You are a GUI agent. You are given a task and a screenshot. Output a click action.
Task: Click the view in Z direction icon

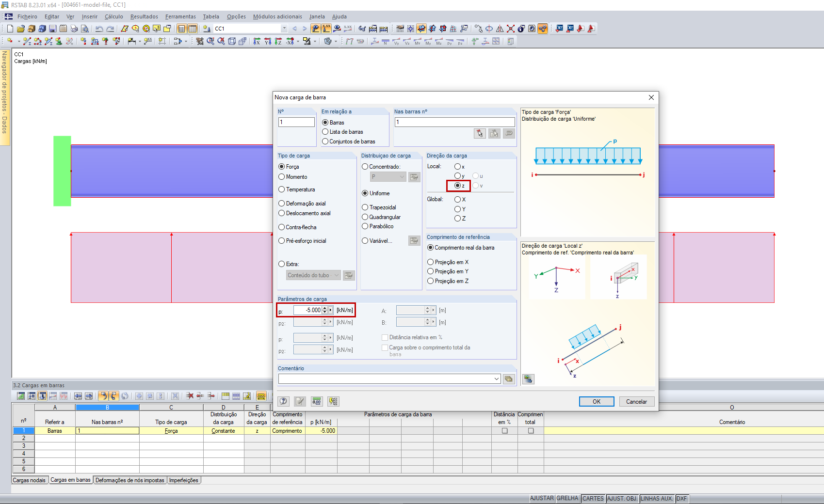pyautogui.click(x=278, y=41)
